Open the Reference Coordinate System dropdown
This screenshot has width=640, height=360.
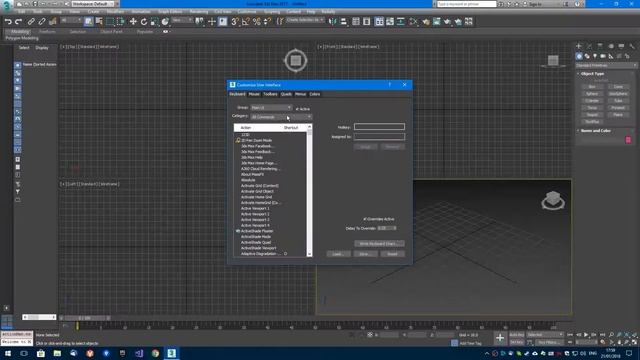click(x=182, y=20)
